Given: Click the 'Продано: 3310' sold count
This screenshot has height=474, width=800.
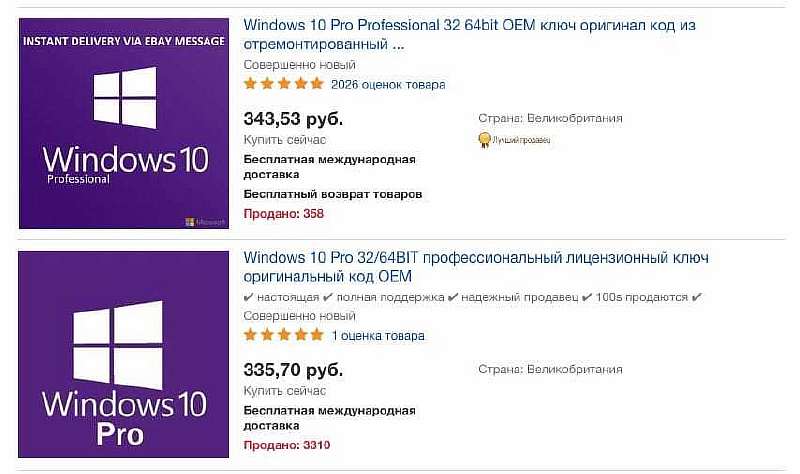Looking at the screenshot, I should coord(286,445).
